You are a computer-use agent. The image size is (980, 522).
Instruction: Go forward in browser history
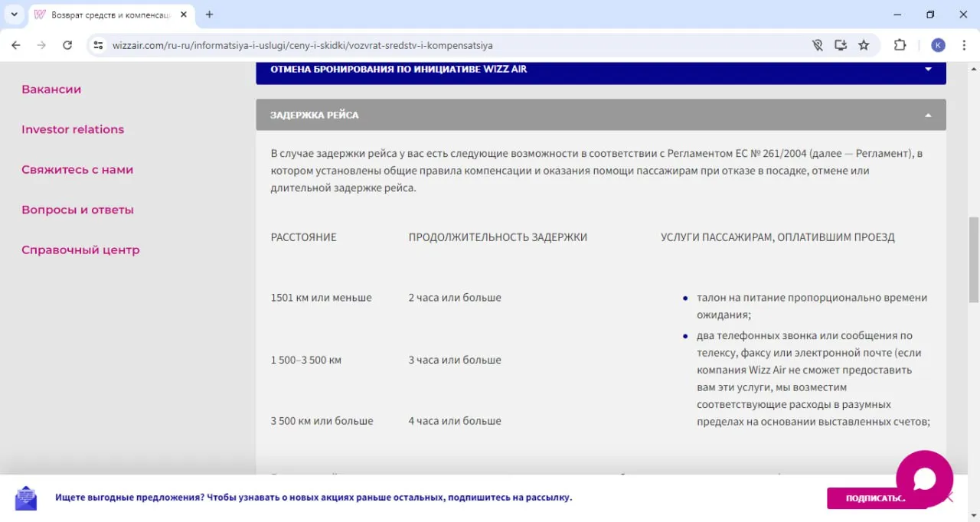tap(41, 45)
